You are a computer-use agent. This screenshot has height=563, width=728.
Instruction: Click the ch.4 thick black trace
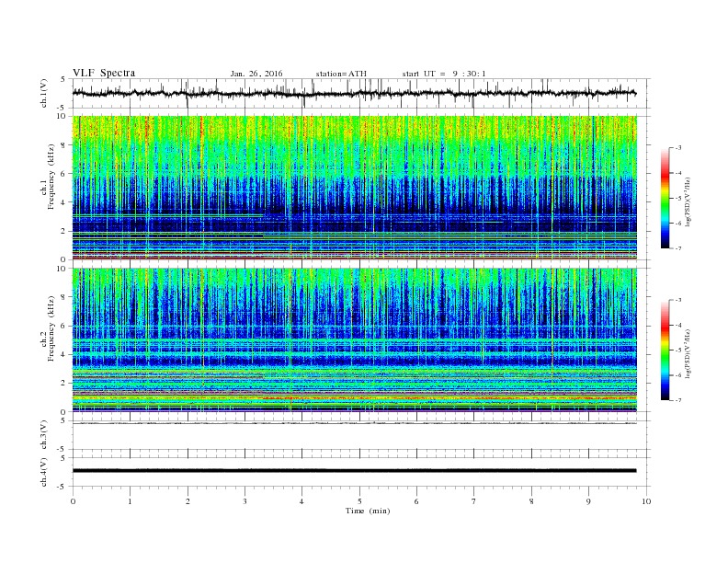pyautogui.click(x=354, y=471)
